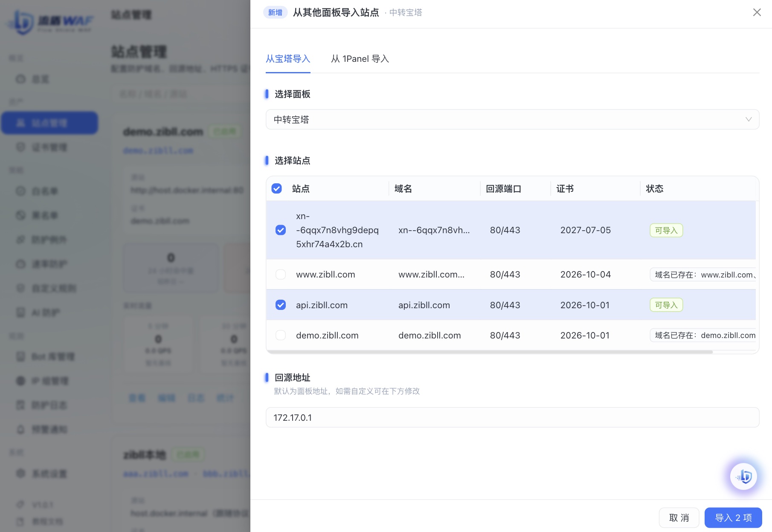Viewport: 772px width, 532px height.
Task: Click the hint text 默认为面板地址，如需自定义可在下方修改
Action: click(x=347, y=391)
